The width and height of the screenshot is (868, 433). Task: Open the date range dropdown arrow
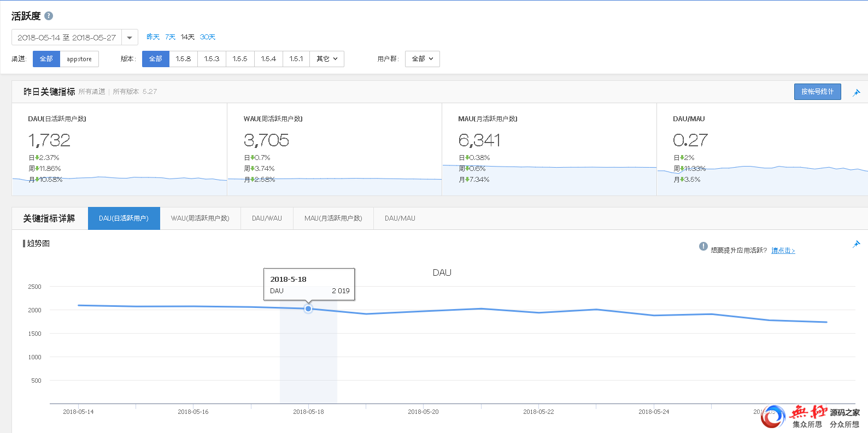(130, 38)
